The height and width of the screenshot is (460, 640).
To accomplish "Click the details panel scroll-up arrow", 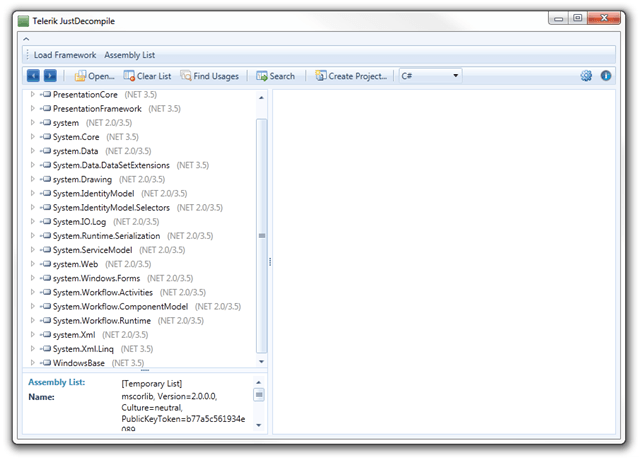I will (x=259, y=382).
